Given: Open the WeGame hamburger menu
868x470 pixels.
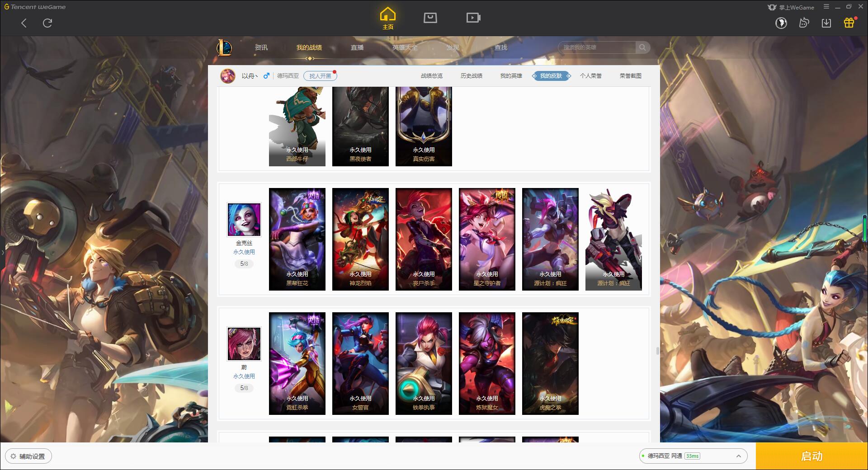Looking at the screenshot, I should (826, 7).
